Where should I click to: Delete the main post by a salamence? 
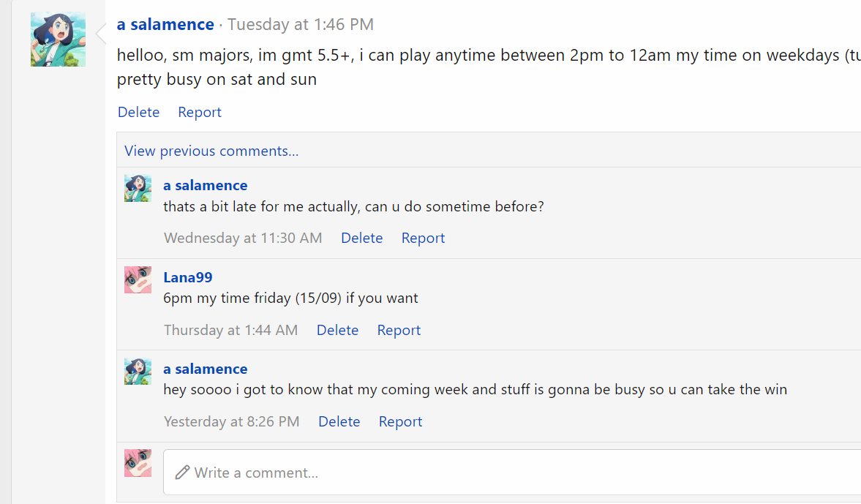[x=138, y=112]
